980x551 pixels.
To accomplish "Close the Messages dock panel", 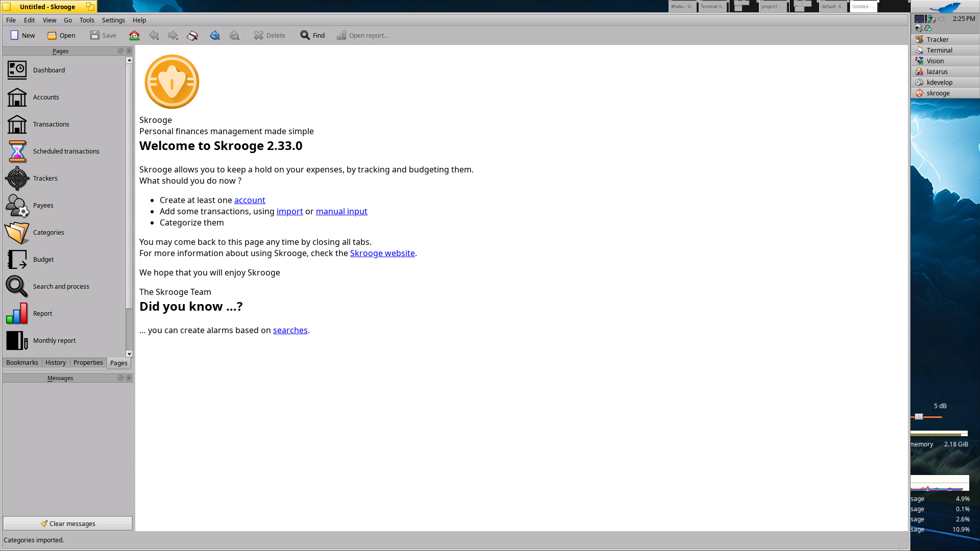I will (129, 378).
